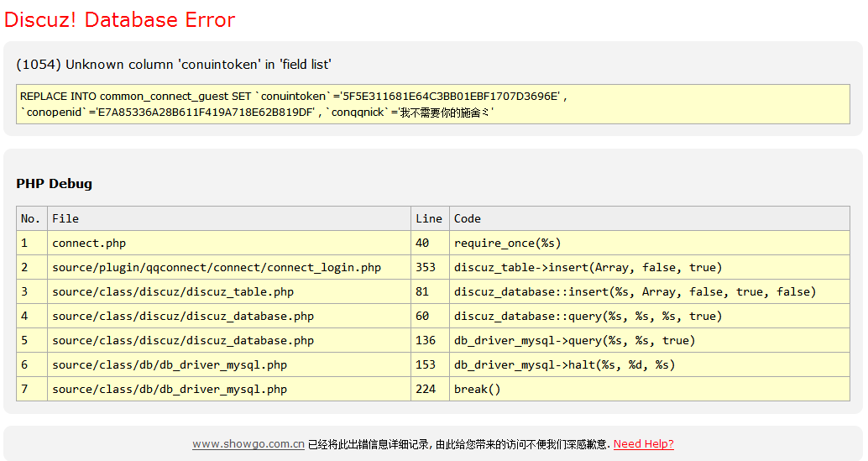Click line number 353 cell
Viewport: 868px width, 461px height.
[x=430, y=267]
